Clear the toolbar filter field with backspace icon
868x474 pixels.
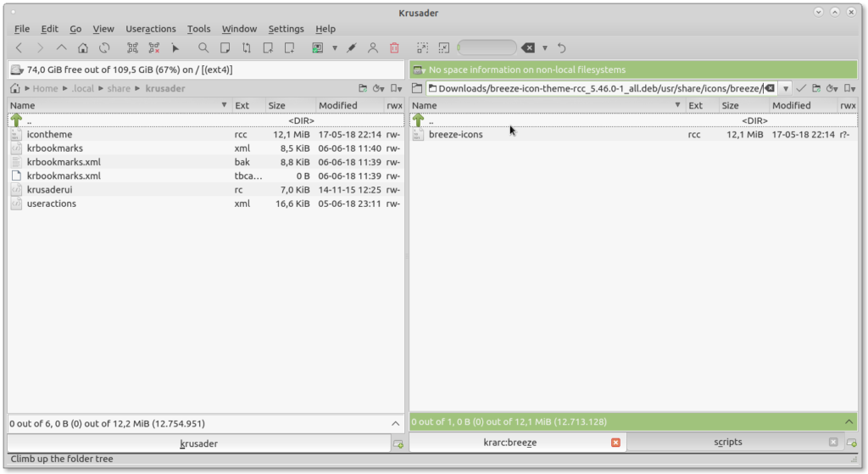[x=528, y=48]
